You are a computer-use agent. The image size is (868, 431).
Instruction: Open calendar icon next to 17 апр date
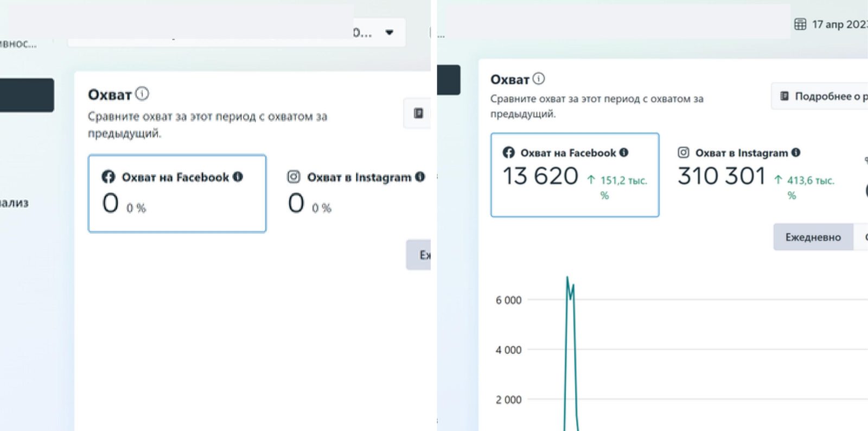800,24
